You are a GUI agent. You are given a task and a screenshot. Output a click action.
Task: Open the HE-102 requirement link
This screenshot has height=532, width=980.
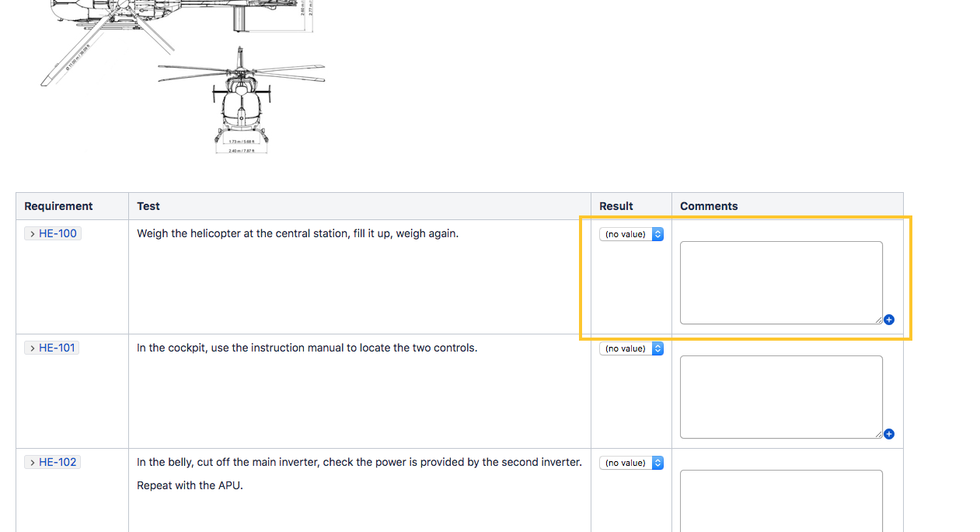coord(58,462)
